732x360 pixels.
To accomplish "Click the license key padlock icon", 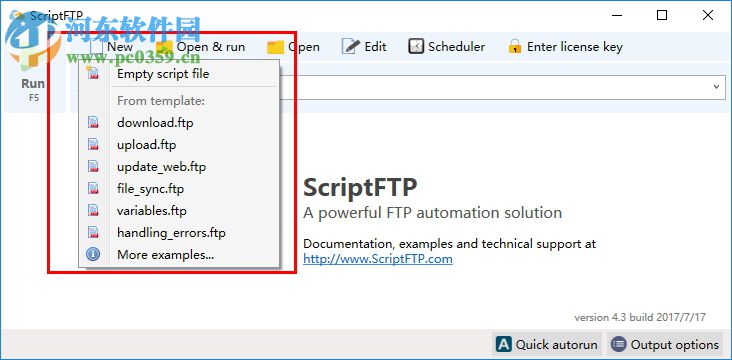I will click(515, 46).
